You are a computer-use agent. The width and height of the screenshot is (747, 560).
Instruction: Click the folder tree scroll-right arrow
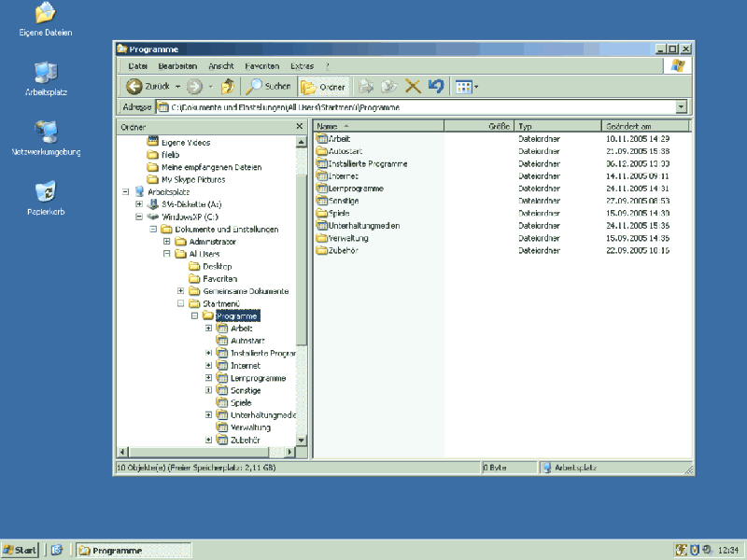coord(289,452)
